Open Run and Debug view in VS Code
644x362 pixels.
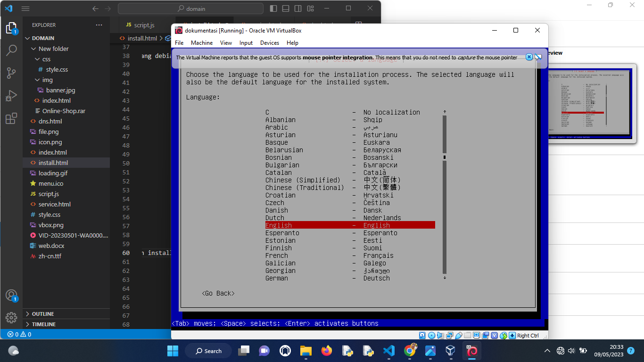click(11, 96)
